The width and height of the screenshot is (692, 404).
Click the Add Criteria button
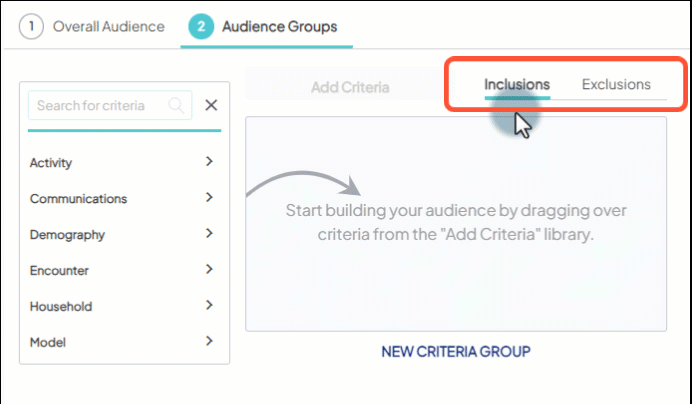pyautogui.click(x=350, y=87)
